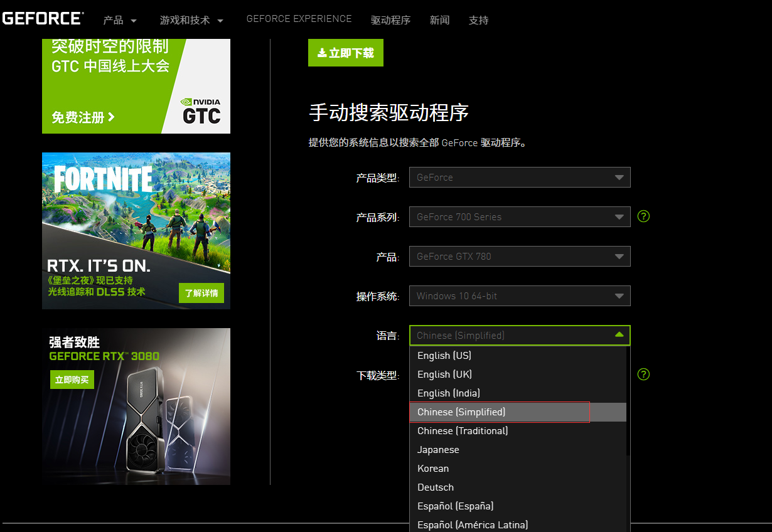This screenshot has height=532, width=772.
Task: Select Chinese (Traditional) language option
Action: pos(518,431)
